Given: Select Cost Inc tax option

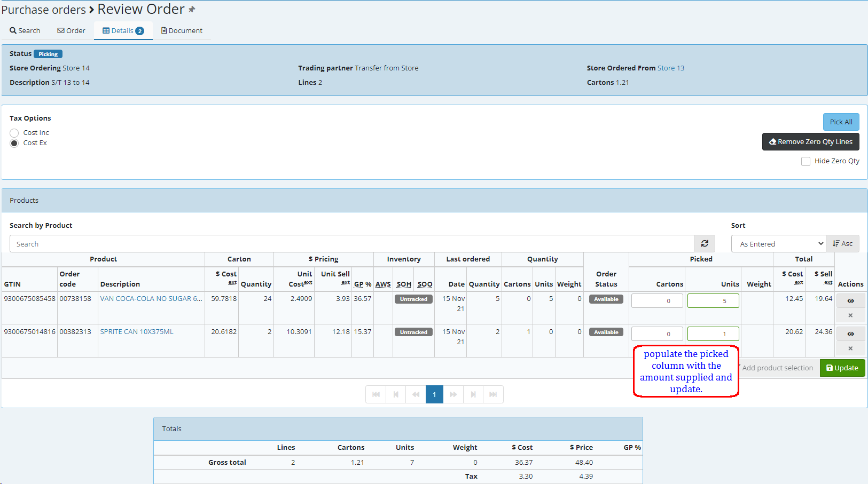Looking at the screenshot, I should (x=14, y=133).
